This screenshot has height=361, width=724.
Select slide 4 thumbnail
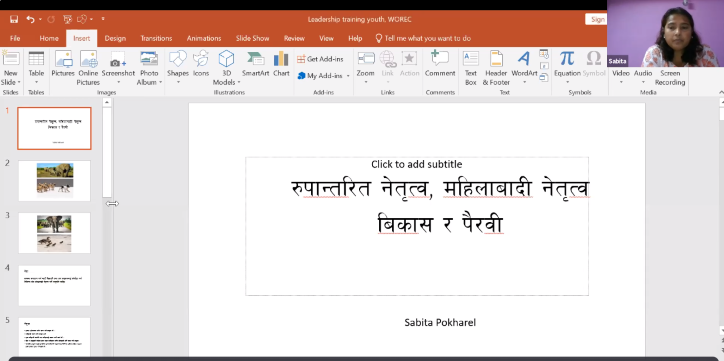point(54,285)
